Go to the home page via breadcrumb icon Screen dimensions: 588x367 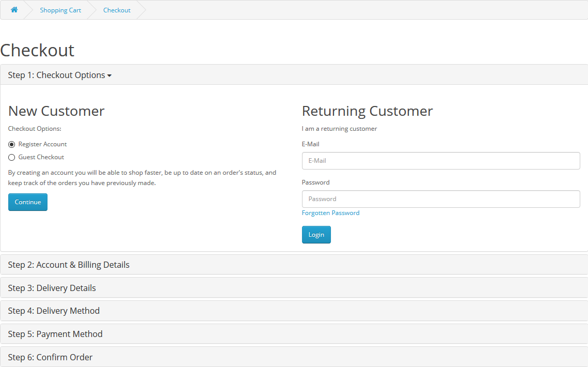tap(14, 10)
